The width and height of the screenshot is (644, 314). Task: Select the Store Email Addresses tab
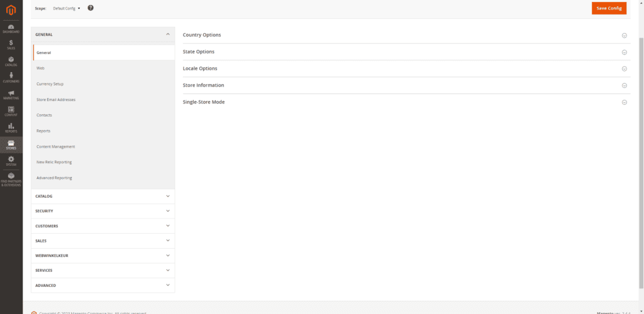57,99
